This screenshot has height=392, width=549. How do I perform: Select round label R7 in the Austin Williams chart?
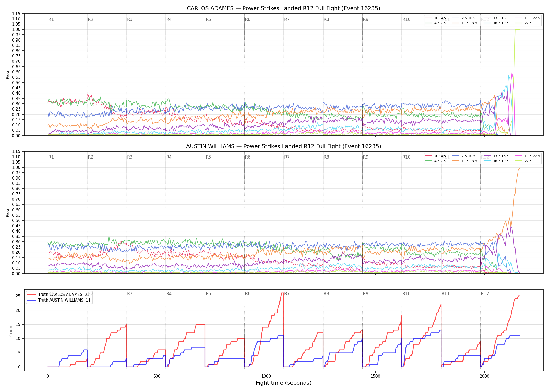click(287, 157)
